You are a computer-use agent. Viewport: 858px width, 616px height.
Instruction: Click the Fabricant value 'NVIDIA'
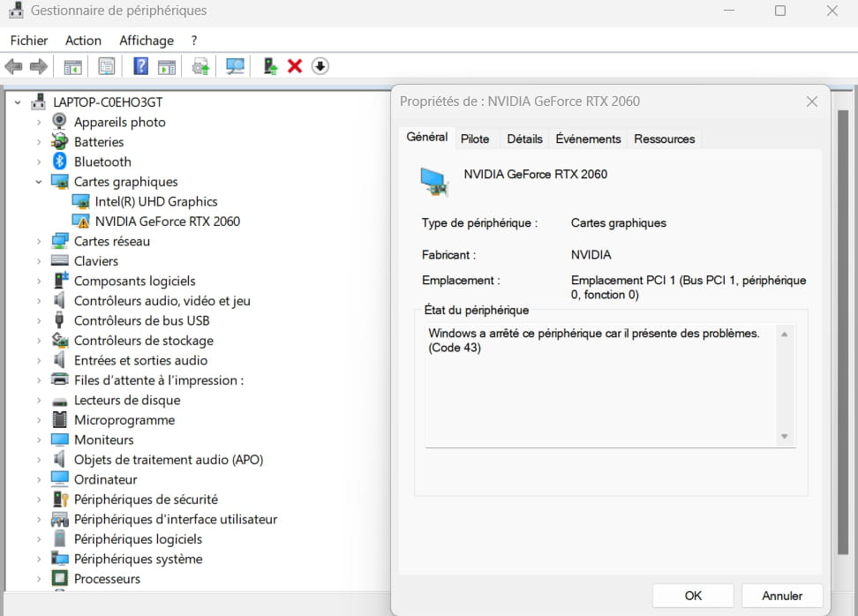591,255
